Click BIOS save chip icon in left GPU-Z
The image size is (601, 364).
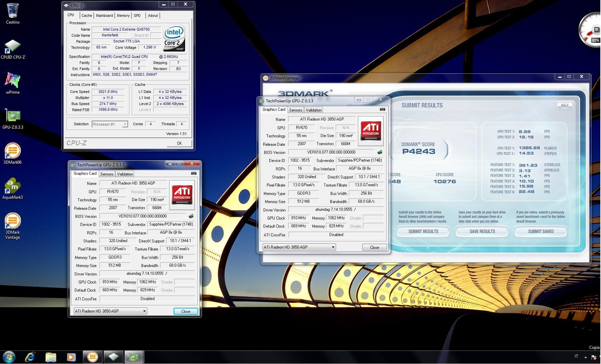coord(191,216)
